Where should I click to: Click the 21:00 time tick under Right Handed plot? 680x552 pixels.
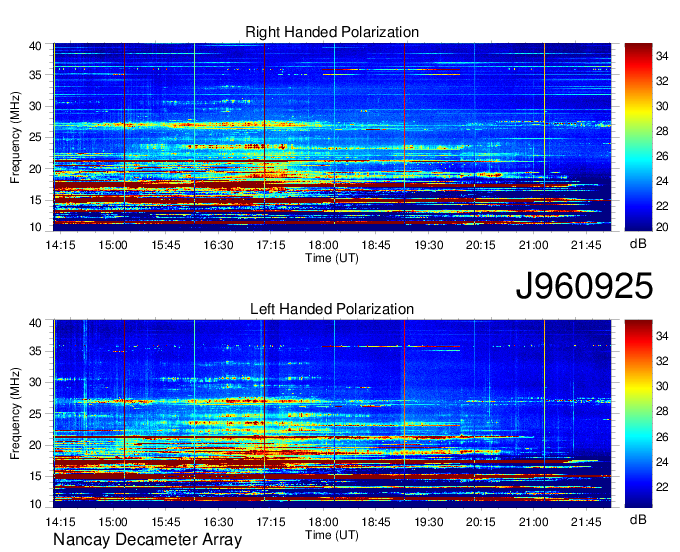[x=533, y=245]
